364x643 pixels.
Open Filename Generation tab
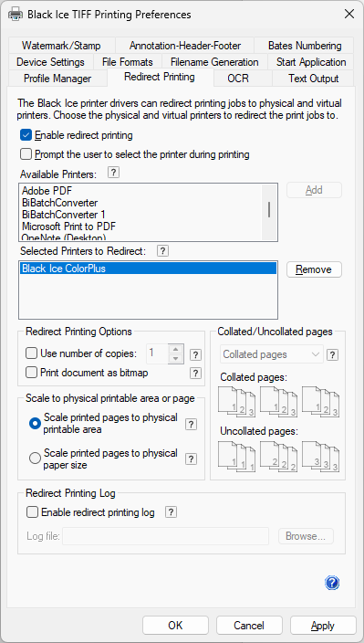214,62
